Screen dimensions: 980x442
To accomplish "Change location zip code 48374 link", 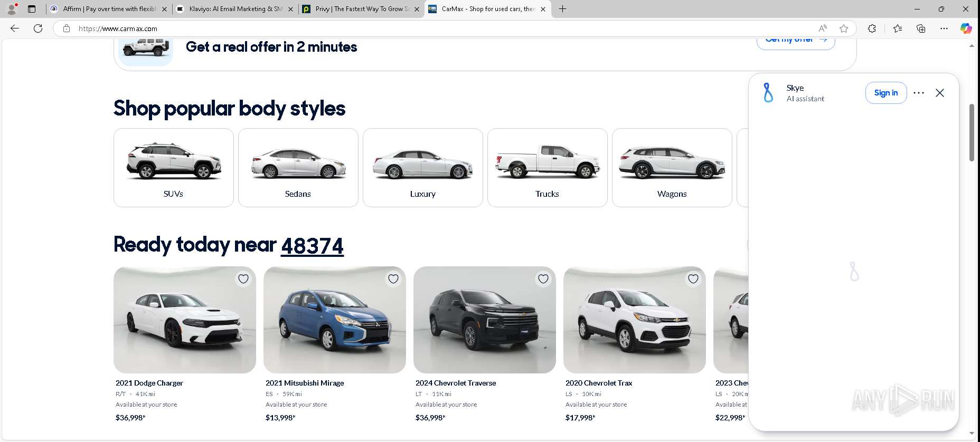I will pos(312,246).
